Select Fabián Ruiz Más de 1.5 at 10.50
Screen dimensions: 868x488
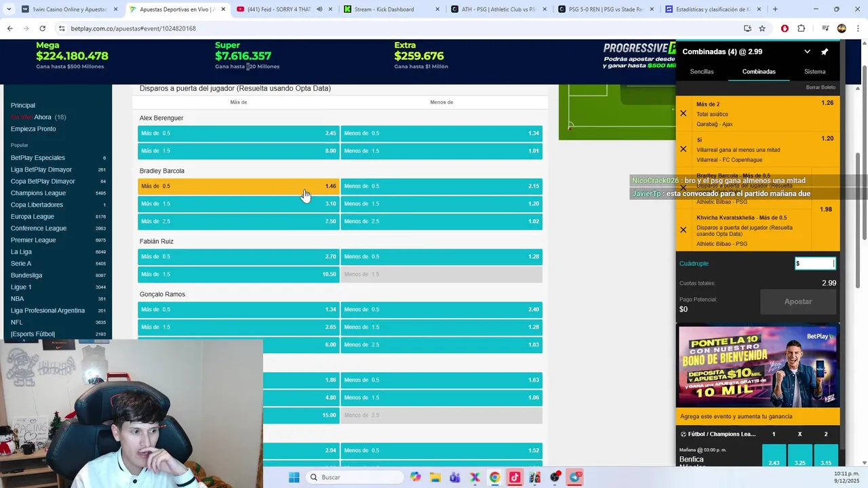click(238, 274)
